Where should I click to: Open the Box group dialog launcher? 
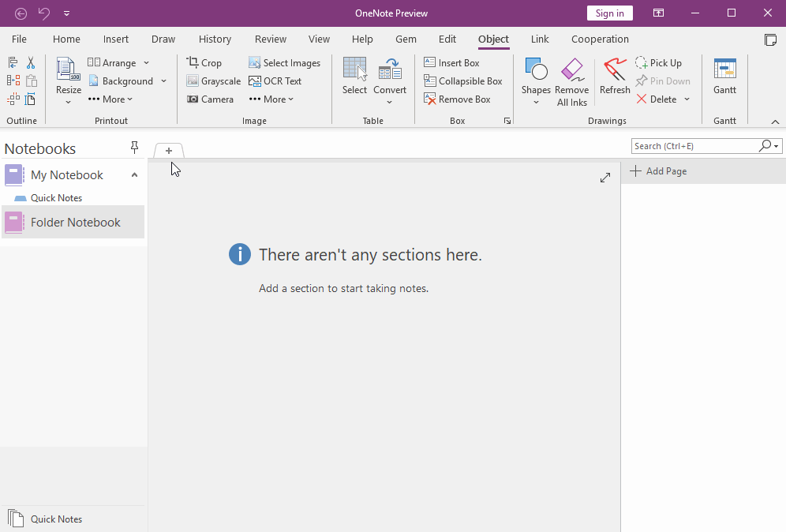[x=507, y=121]
